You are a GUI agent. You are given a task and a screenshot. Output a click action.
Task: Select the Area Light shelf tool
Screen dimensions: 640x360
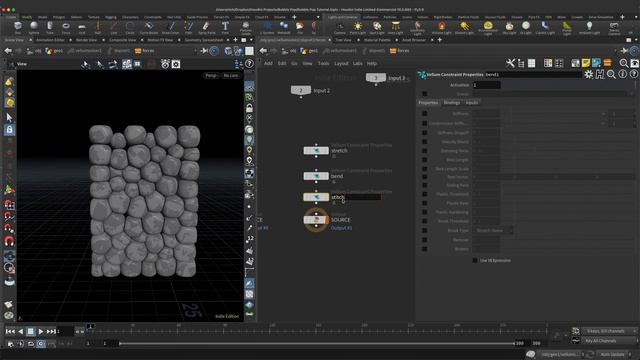pyautogui.click(x=395, y=28)
